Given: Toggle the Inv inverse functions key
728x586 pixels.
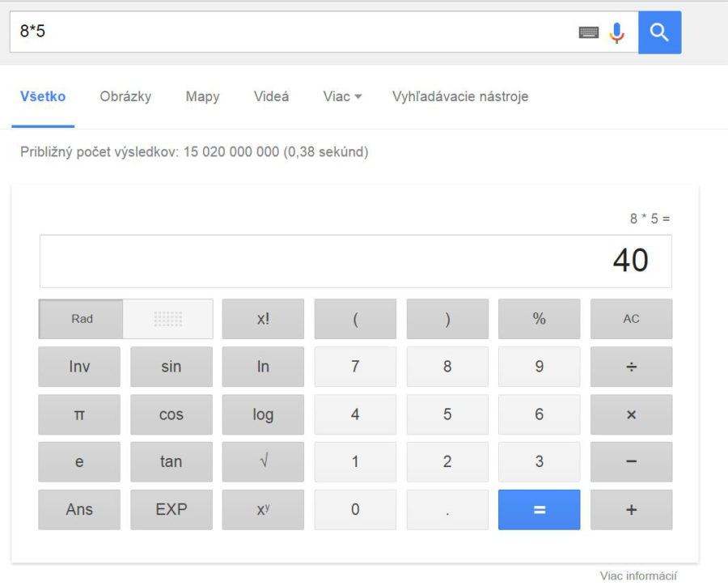Looking at the screenshot, I should tap(79, 367).
